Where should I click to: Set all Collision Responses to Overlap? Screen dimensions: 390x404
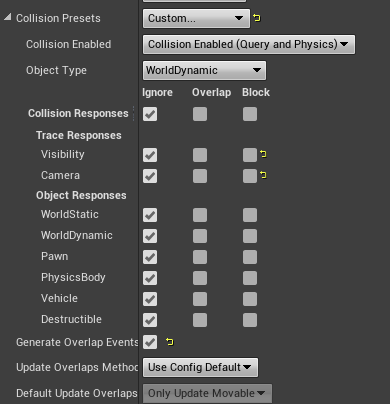pos(200,114)
